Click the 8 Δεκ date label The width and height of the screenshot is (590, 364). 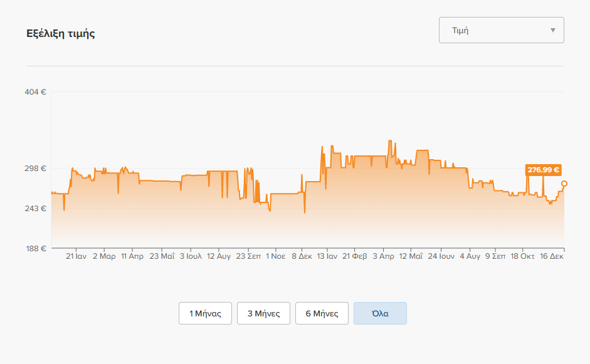point(302,256)
